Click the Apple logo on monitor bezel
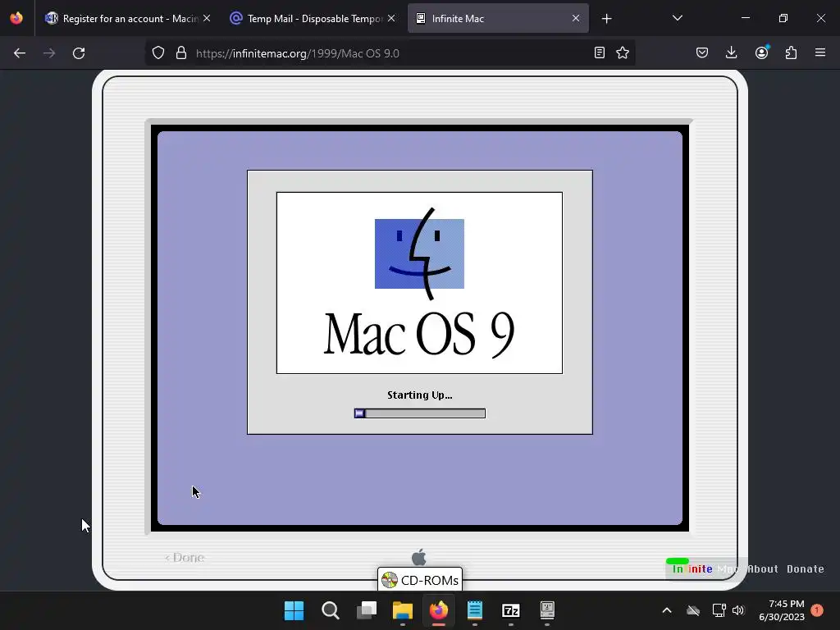The height and width of the screenshot is (630, 840). [419, 557]
